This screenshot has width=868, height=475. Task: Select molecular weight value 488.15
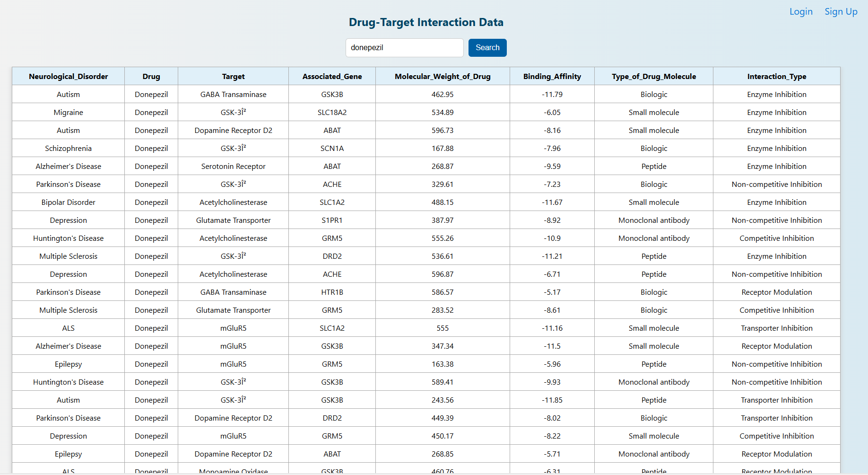click(x=443, y=202)
